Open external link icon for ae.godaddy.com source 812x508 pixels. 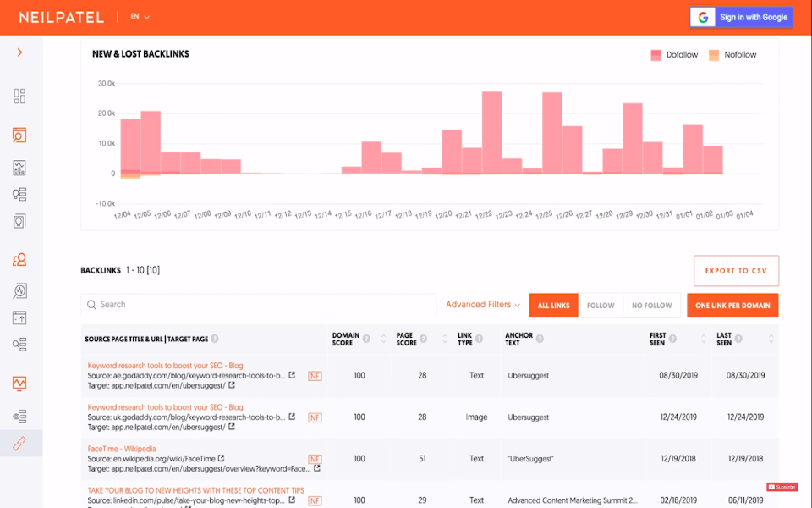(x=292, y=375)
